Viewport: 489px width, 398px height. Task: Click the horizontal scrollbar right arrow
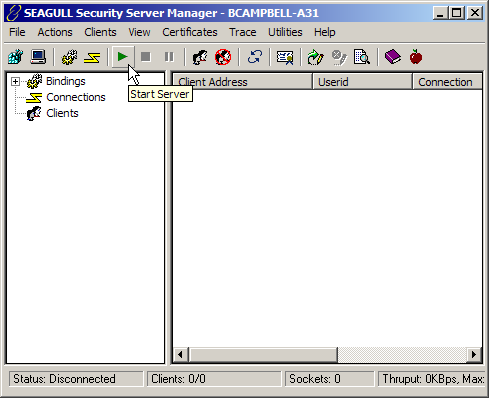pos(474,354)
